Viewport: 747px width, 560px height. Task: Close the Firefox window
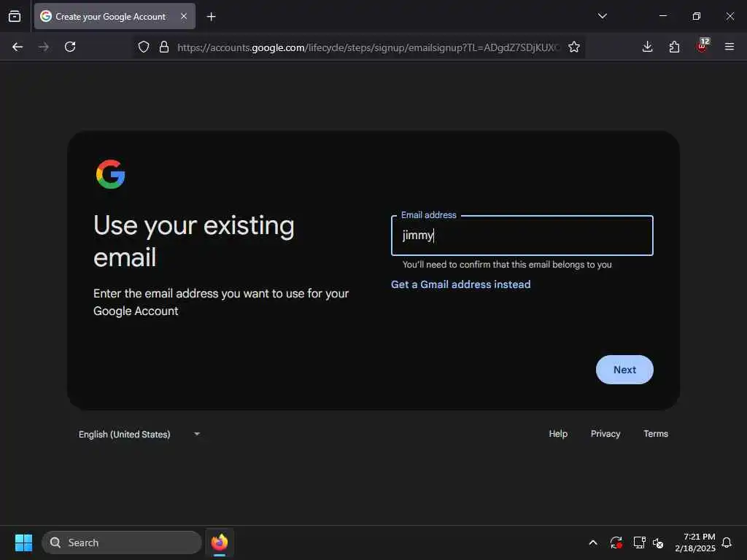tap(729, 16)
